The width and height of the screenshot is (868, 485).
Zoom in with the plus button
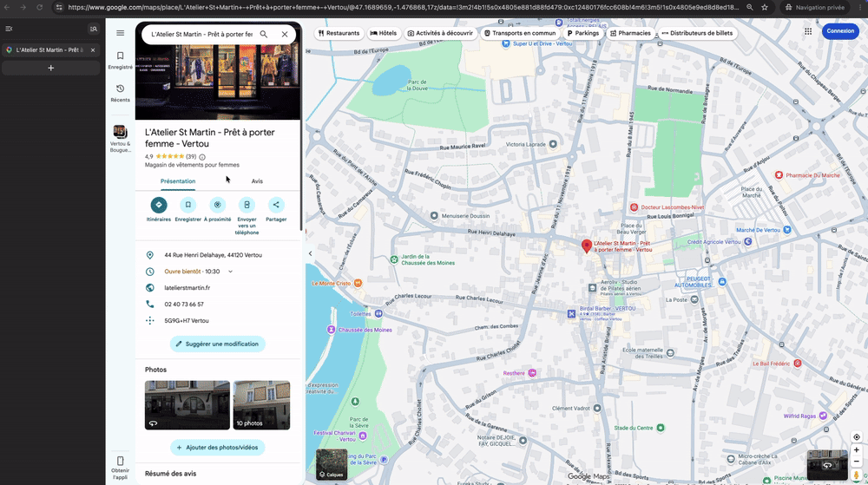(x=857, y=449)
